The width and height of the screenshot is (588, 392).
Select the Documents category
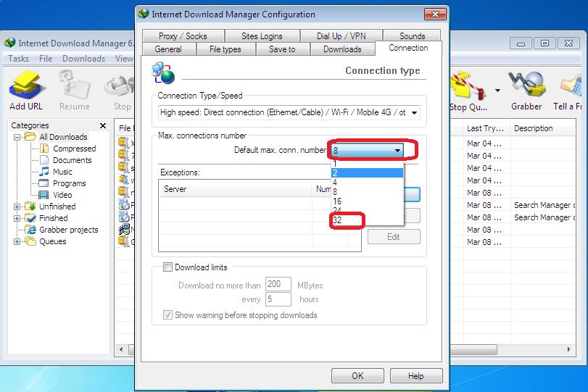coord(67,160)
